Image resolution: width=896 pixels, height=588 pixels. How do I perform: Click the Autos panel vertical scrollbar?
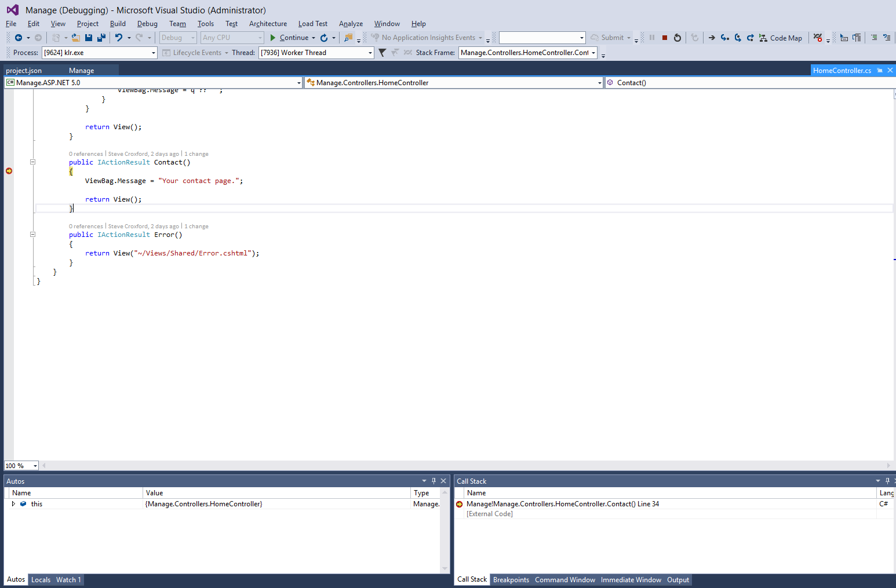(x=445, y=531)
